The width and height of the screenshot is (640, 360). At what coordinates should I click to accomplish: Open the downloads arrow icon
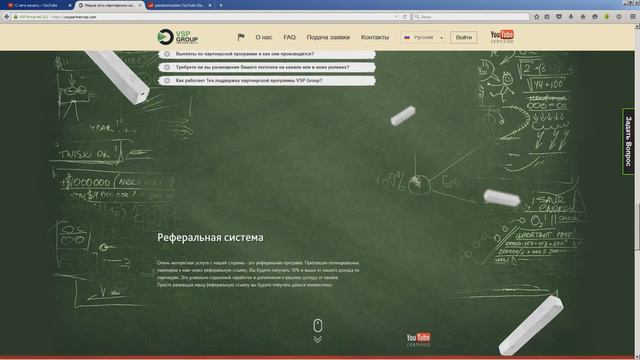click(571, 17)
